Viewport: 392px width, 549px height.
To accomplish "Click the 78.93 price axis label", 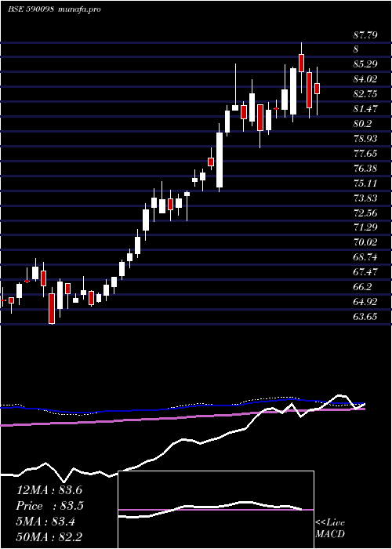I will pos(366,139).
